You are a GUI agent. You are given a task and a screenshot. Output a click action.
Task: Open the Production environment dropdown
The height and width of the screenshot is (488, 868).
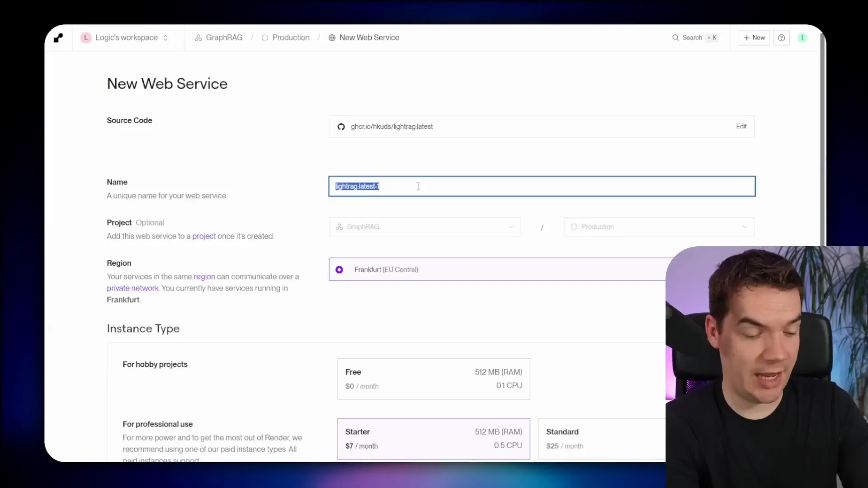659,227
